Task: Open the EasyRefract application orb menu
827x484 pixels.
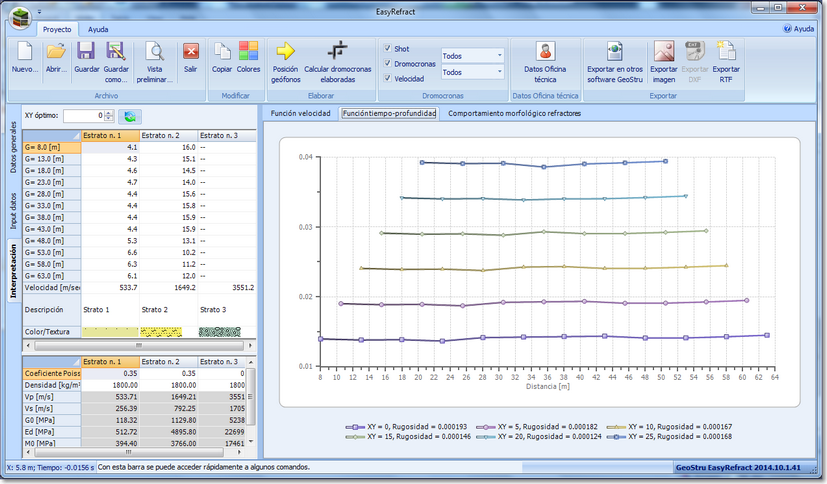Action: pos(20,17)
